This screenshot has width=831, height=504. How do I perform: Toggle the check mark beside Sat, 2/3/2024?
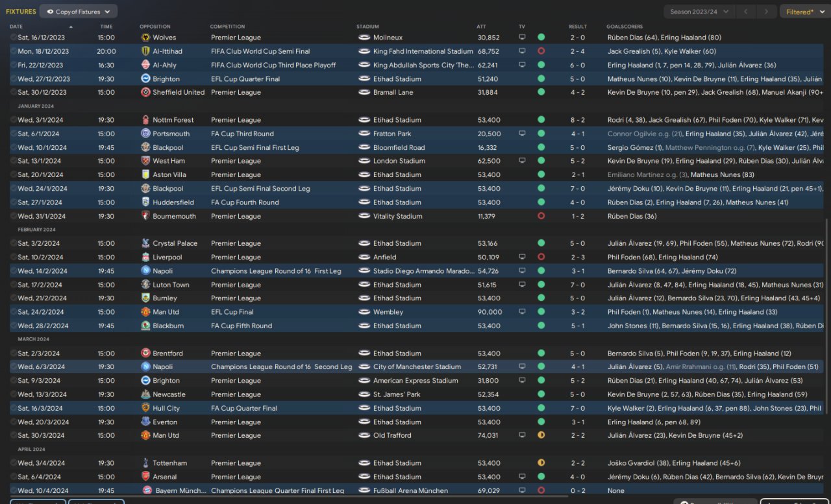14,354
